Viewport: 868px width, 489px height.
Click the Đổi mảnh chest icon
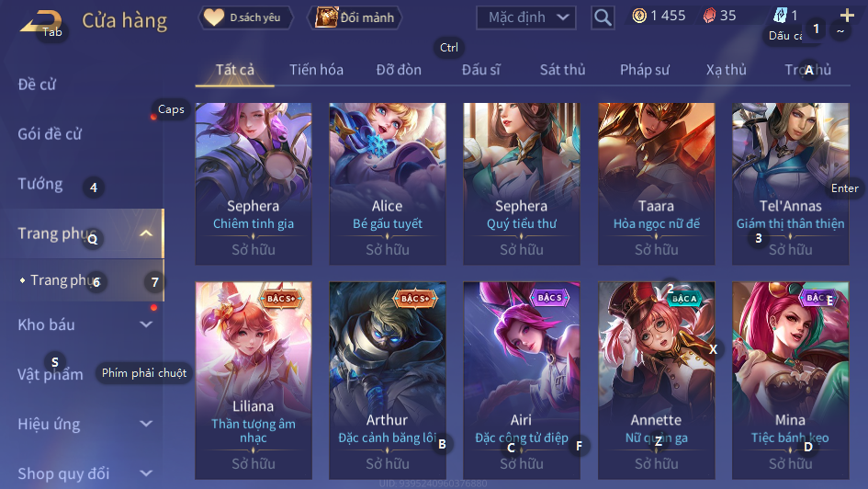[326, 17]
